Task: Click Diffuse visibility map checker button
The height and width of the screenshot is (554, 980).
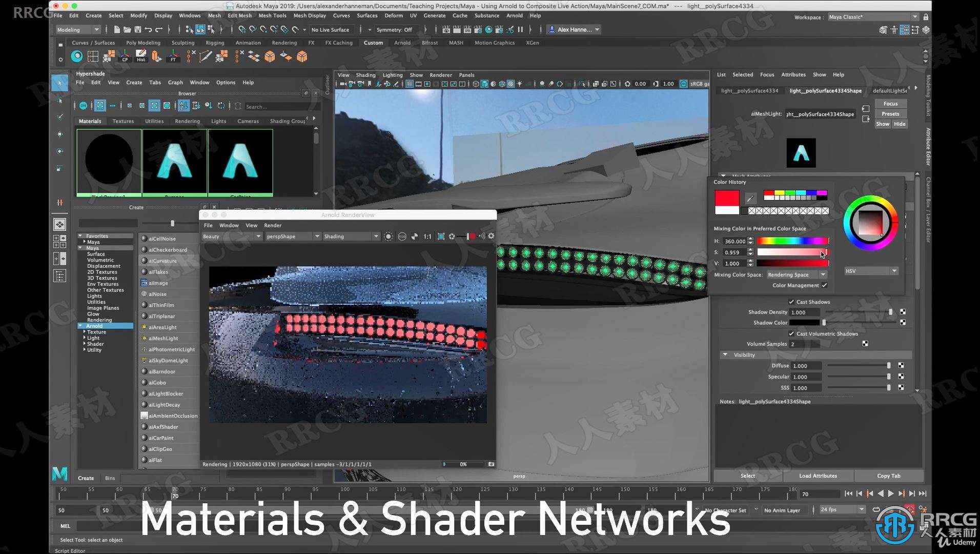Action: click(x=901, y=366)
